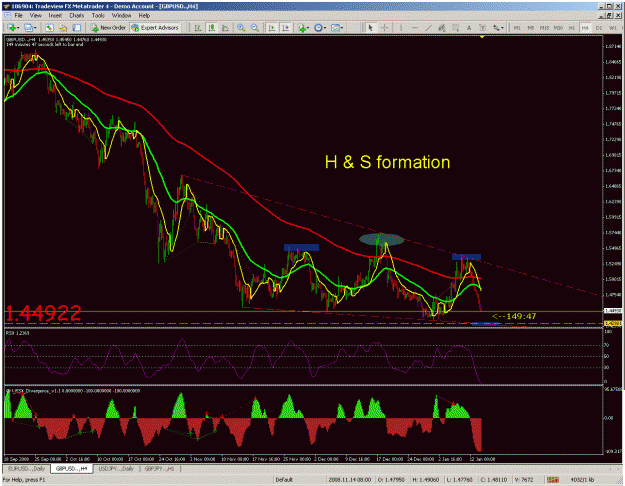Switch chart to M1 timeframe
This screenshot has height=486, width=625.
(x=517, y=28)
